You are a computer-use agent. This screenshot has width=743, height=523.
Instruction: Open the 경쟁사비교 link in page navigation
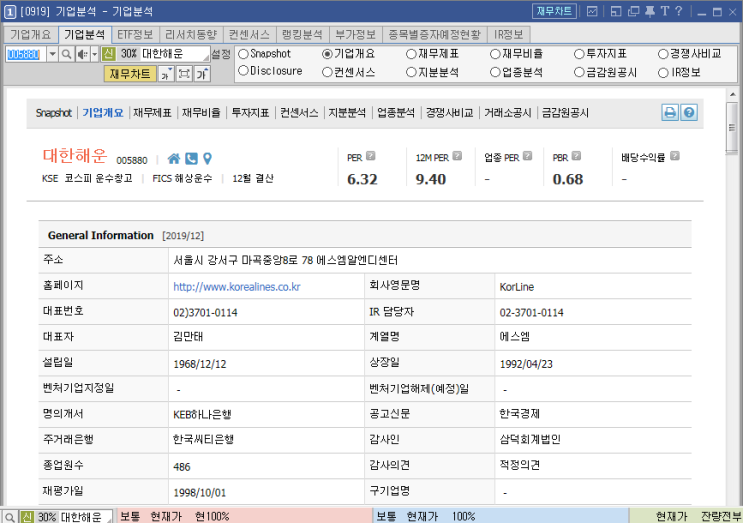[449, 113]
